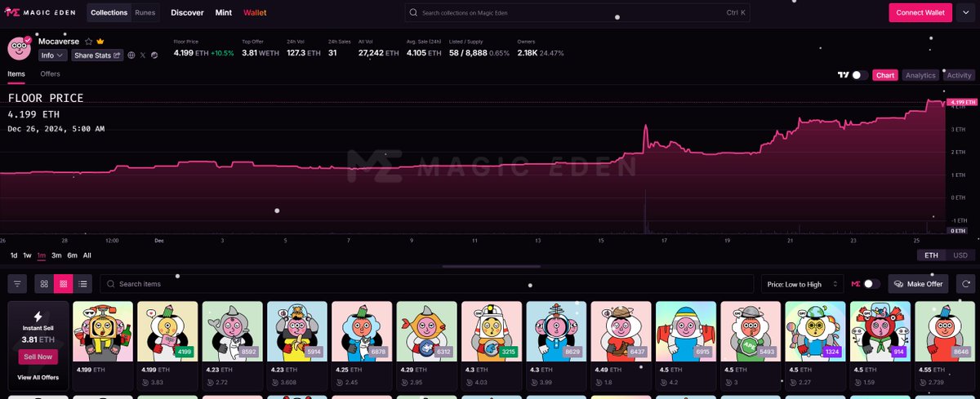Open the filter panel icon
Image resolution: width=980 pixels, height=399 pixels.
[x=17, y=284]
